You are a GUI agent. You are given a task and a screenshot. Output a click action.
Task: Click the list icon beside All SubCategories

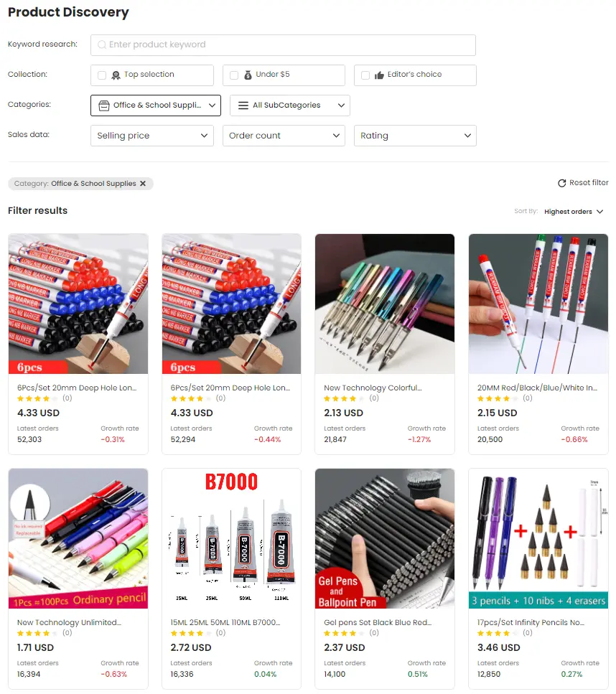[243, 105]
